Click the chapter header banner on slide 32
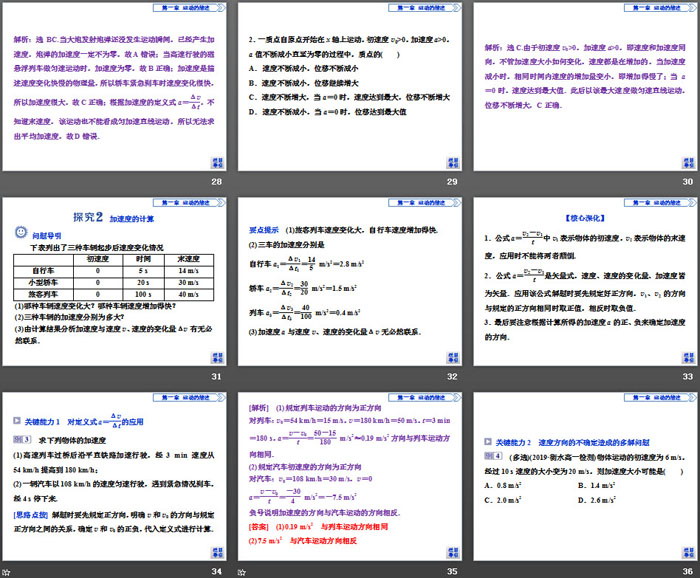Image resolution: width=700 pixels, height=578 pixels. 425,203
